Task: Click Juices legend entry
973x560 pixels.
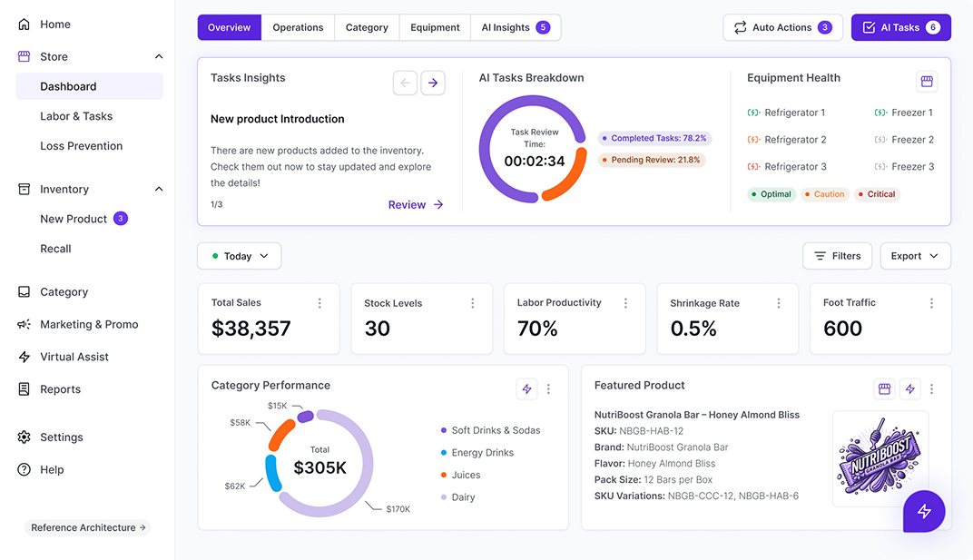Action: pos(460,475)
